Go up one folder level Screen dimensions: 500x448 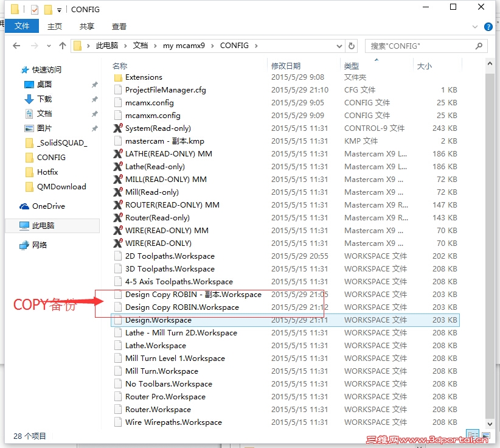63,46
